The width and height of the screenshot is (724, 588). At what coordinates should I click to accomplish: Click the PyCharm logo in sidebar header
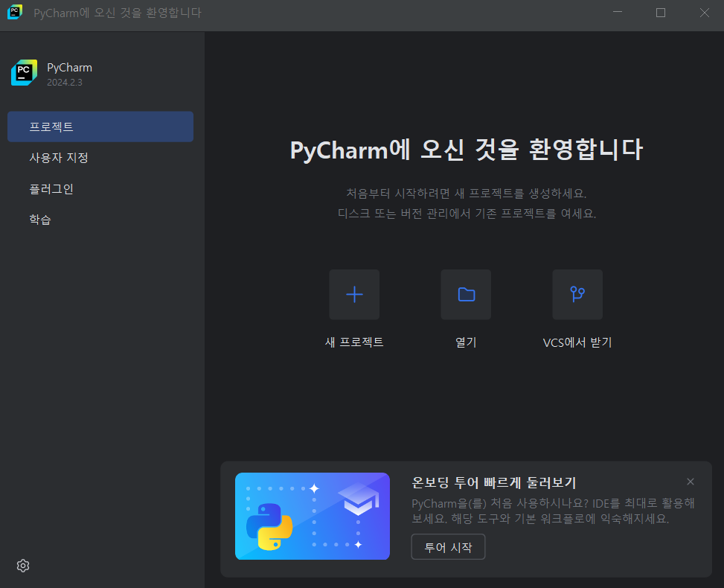coord(24,72)
